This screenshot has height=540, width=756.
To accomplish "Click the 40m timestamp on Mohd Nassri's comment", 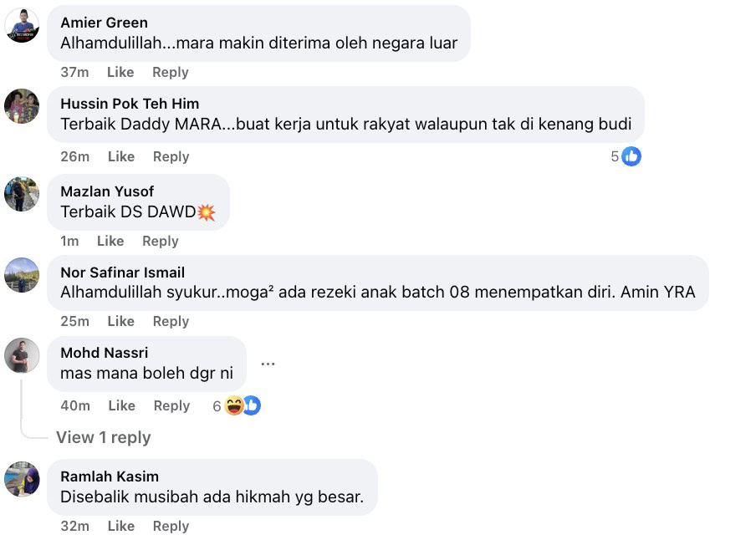I will click(x=75, y=405).
